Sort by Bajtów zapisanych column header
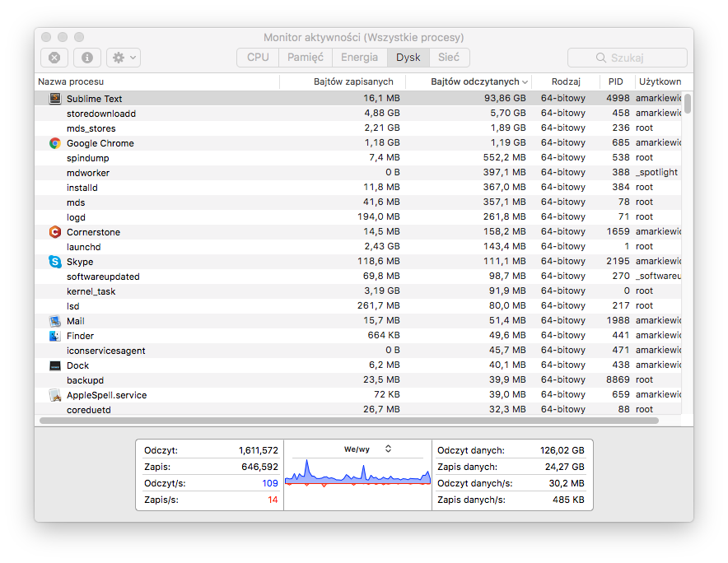This screenshot has width=728, height=563. point(343,81)
